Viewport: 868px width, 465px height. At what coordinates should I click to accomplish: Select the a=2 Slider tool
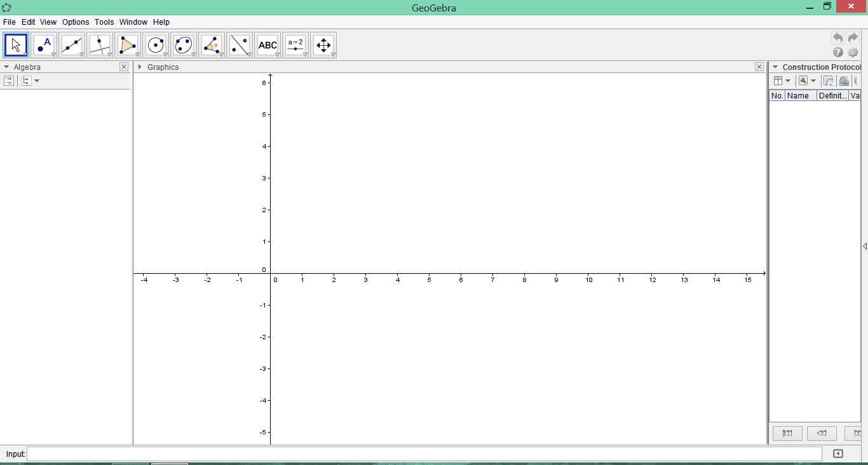coord(295,45)
